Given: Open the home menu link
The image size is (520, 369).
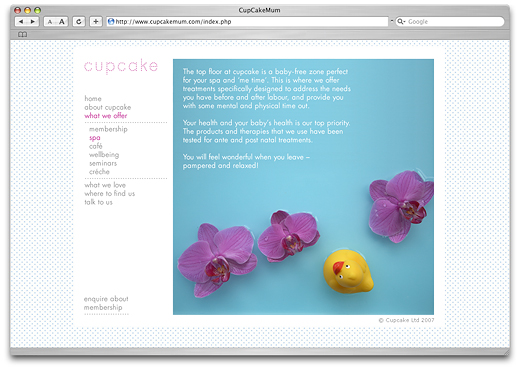Looking at the screenshot, I should [93, 99].
